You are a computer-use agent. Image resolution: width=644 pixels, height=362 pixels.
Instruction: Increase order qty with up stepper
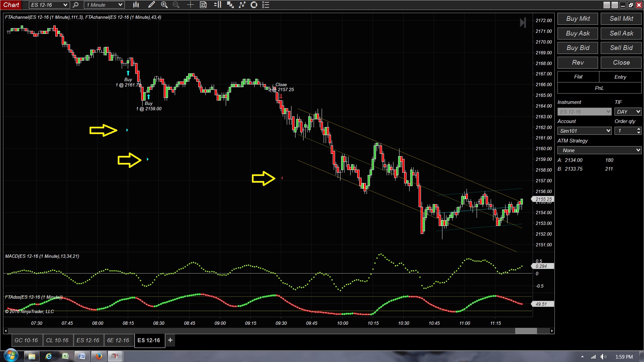(638, 129)
